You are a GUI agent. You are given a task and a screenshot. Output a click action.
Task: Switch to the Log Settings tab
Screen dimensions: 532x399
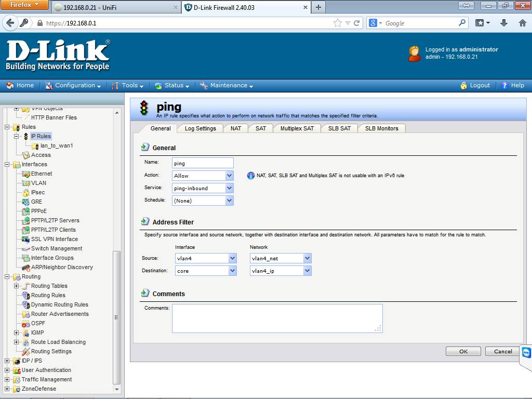pyautogui.click(x=200, y=128)
